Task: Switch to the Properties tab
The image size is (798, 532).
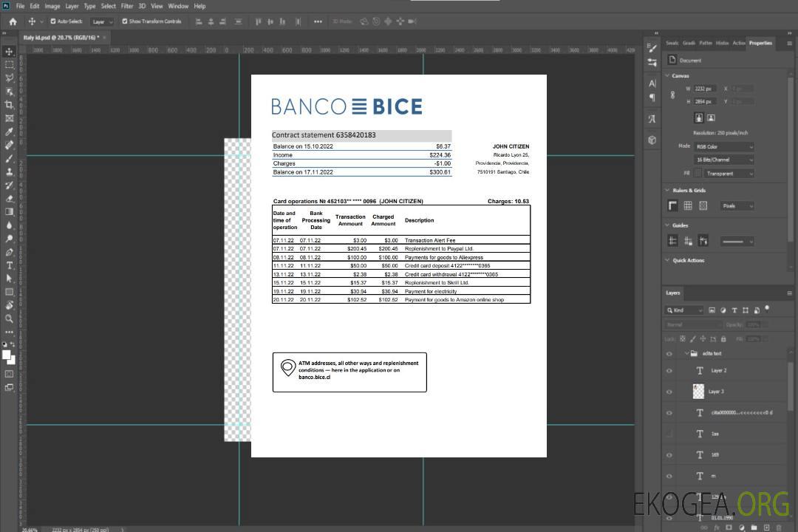Action: (760, 43)
